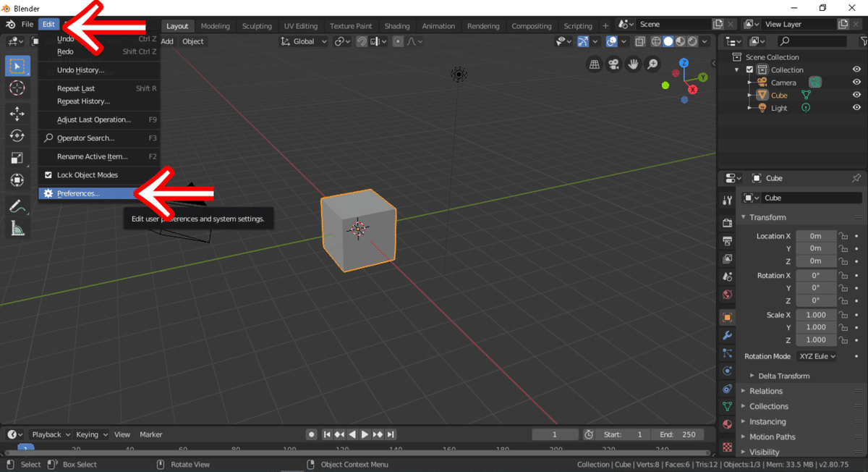Hide the Light in the viewport

point(856,108)
